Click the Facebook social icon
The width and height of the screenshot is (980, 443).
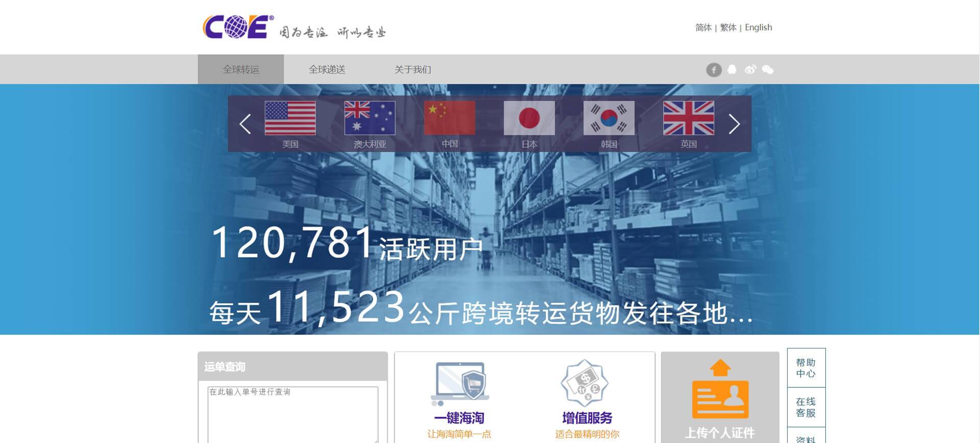point(714,69)
